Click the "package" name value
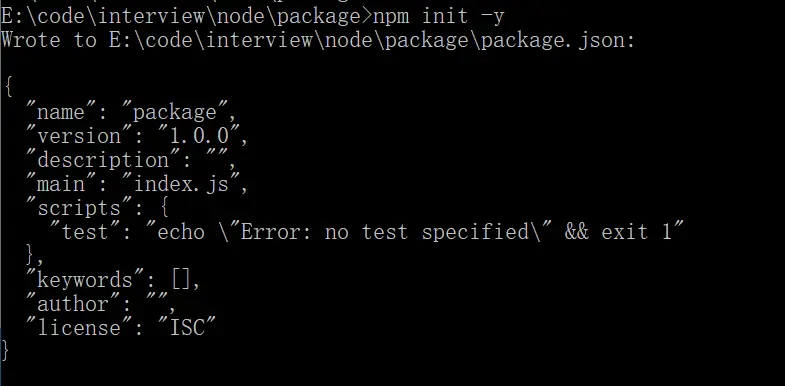The width and height of the screenshot is (785, 386). click(x=173, y=112)
